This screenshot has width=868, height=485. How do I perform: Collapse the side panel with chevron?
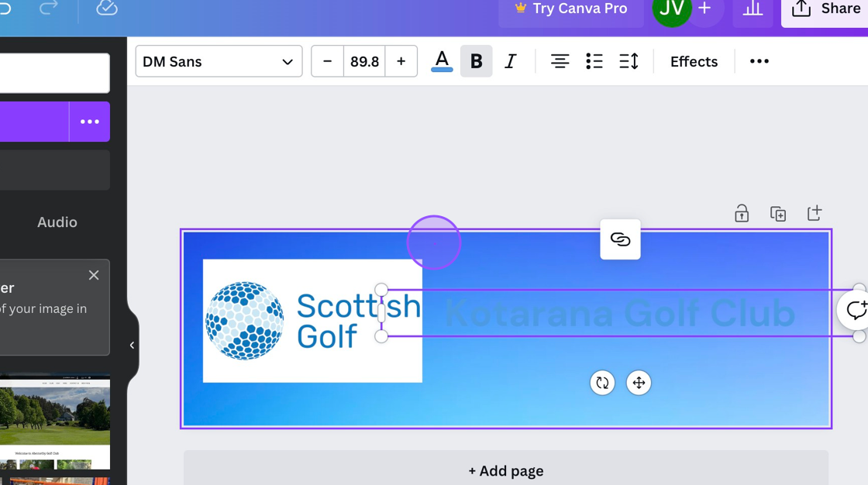pos(132,345)
